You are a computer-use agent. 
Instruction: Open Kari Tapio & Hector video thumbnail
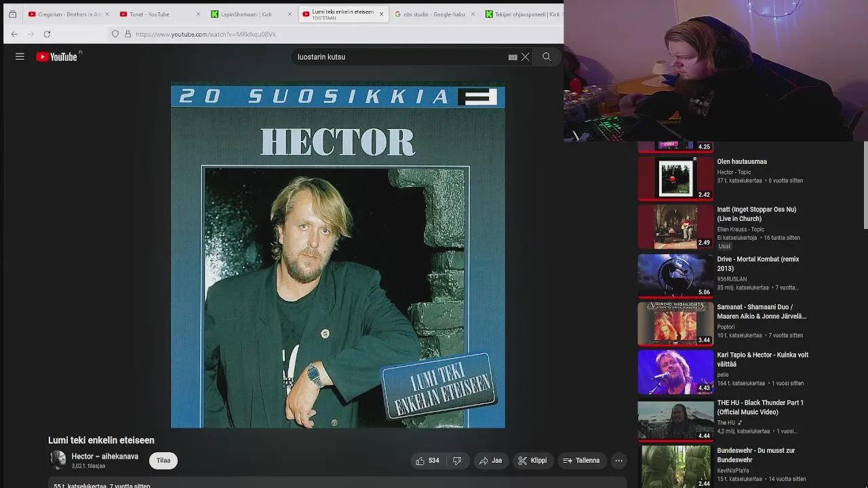pyautogui.click(x=675, y=371)
